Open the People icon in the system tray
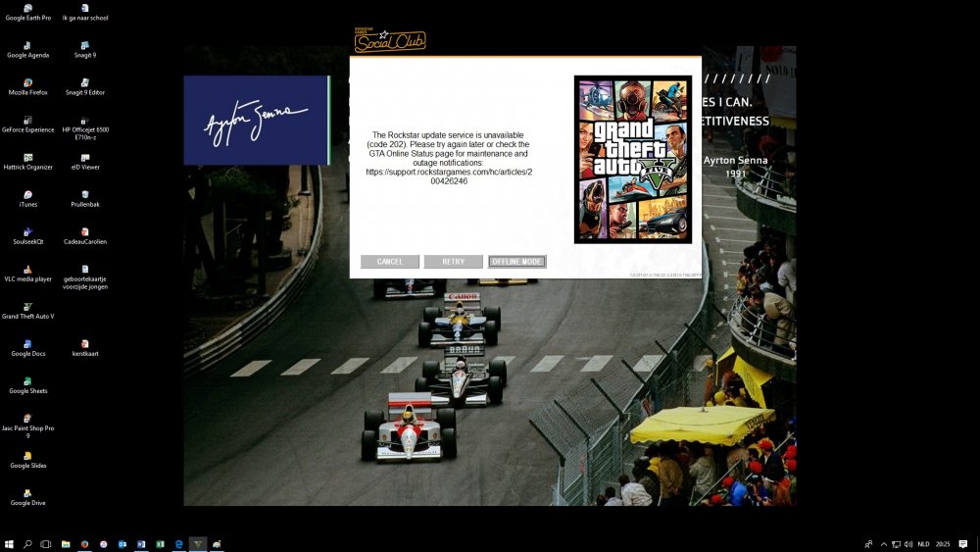The image size is (980, 552). (868, 544)
